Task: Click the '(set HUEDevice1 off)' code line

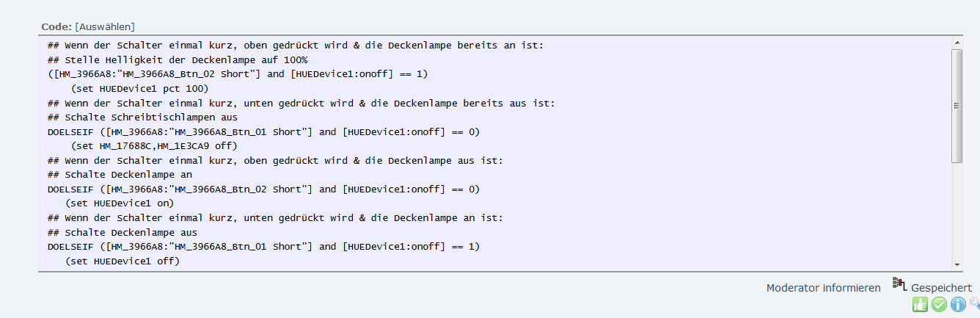Action: click(x=122, y=260)
